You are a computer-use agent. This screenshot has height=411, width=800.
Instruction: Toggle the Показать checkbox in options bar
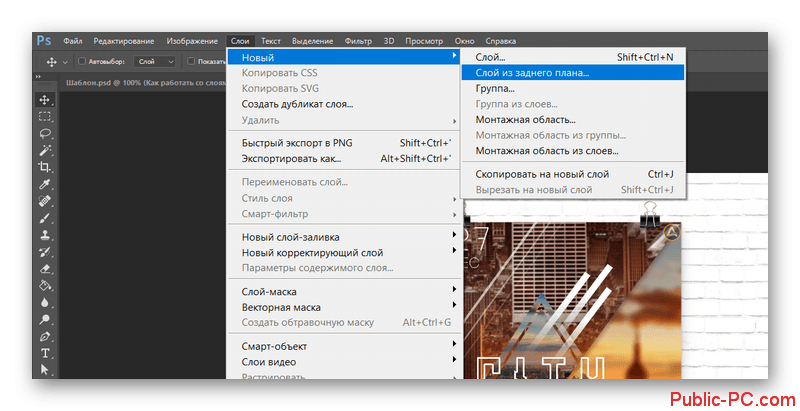pos(188,62)
